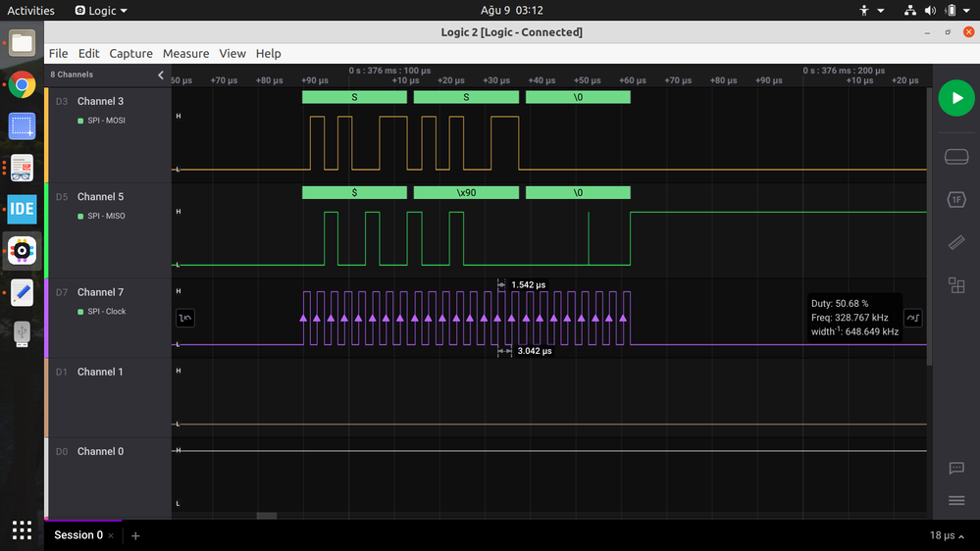Image resolution: width=980 pixels, height=551 pixels.
Task: Select the MISO '\0' decoded frame
Action: pos(578,192)
